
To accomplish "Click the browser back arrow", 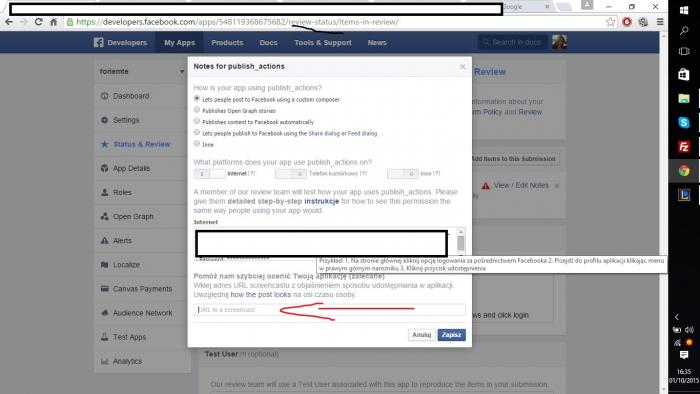I will coord(9,22).
